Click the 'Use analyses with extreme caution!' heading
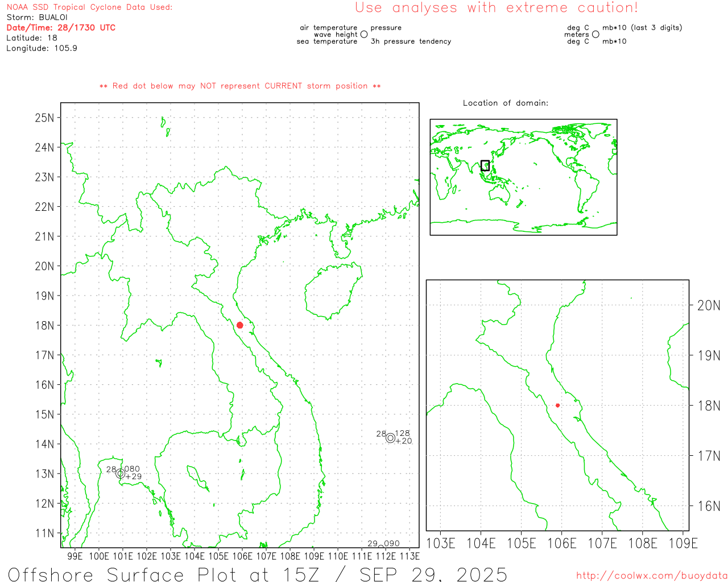 pos(496,8)
